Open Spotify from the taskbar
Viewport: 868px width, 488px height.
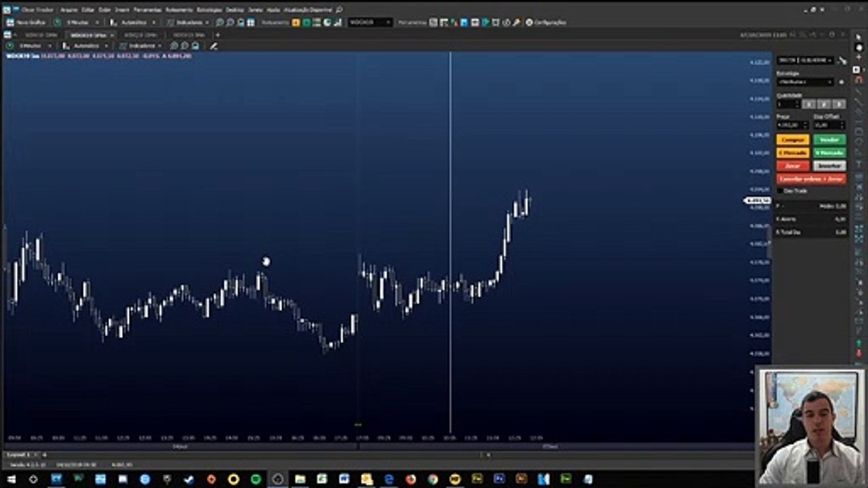(x=256, y=479)
